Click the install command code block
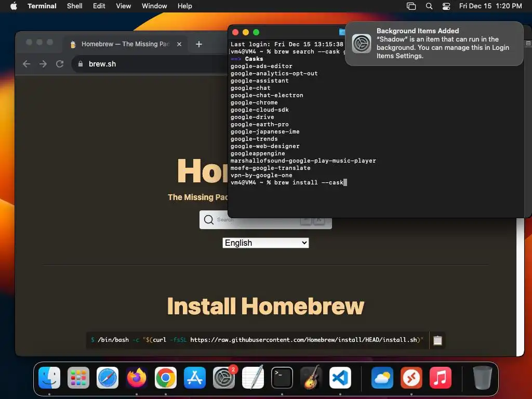532x399 pixels. (258, 340)
